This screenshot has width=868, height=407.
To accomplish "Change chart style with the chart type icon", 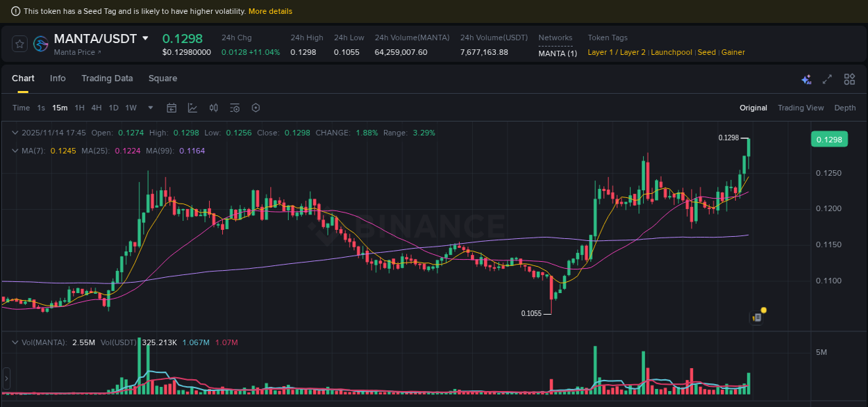I will click(192, 108).
